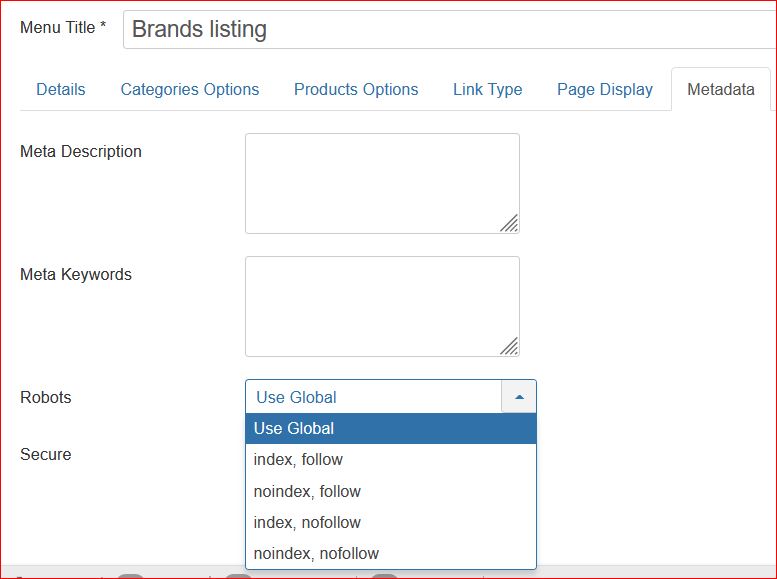777x579 pixels.
Task: Select the Link Type tab
Action: point(488,89)
